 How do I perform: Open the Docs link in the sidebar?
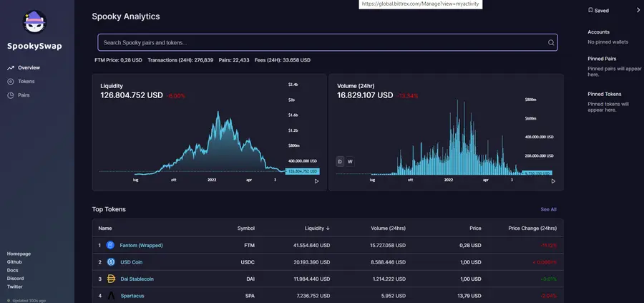(12, 270)
